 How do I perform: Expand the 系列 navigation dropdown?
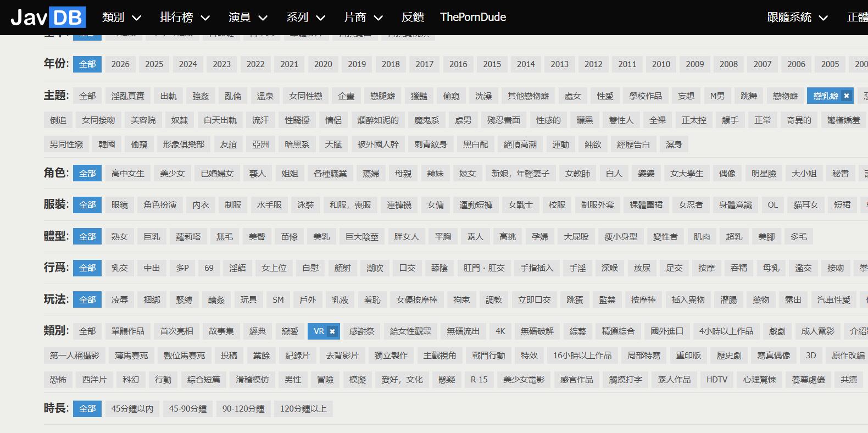click(x=305, y=18)
